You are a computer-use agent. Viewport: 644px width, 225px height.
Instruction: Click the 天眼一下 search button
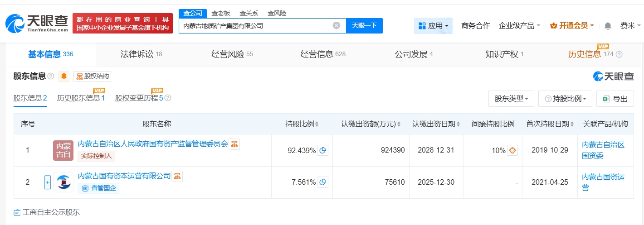tap(364, 26)
